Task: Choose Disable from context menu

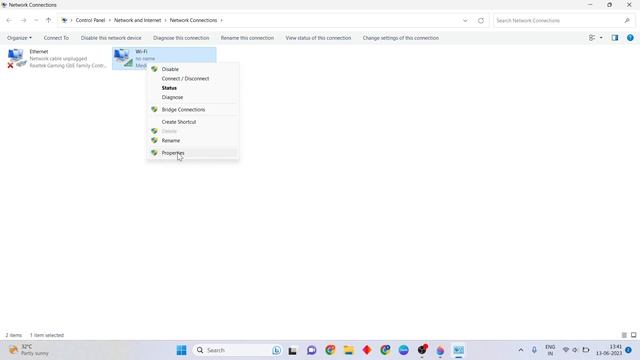Action: (x=193, y=69)
